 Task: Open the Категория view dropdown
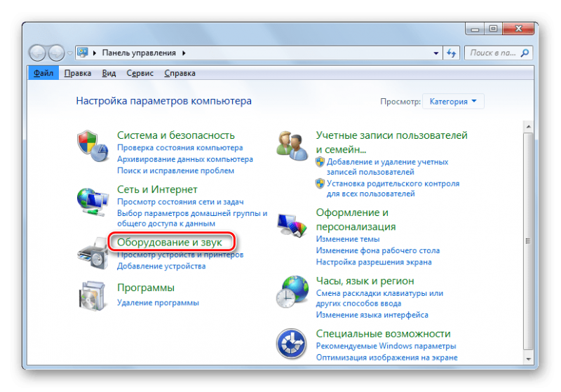coord(453,102)
